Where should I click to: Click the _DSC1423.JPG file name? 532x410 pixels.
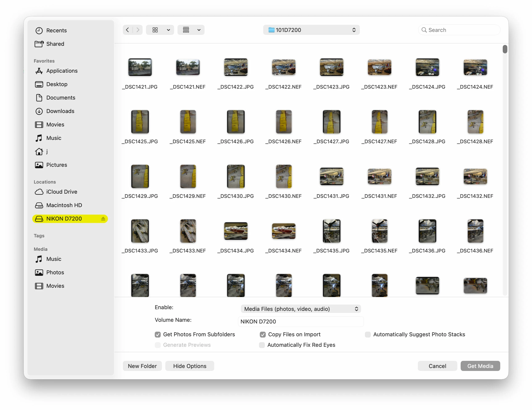[332, 87]
